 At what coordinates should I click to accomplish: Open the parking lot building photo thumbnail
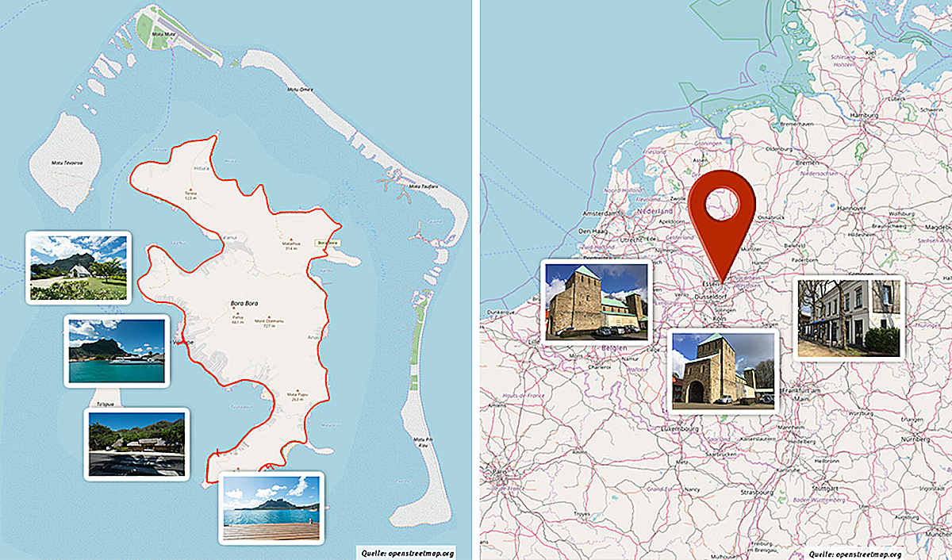click(136, 444)
